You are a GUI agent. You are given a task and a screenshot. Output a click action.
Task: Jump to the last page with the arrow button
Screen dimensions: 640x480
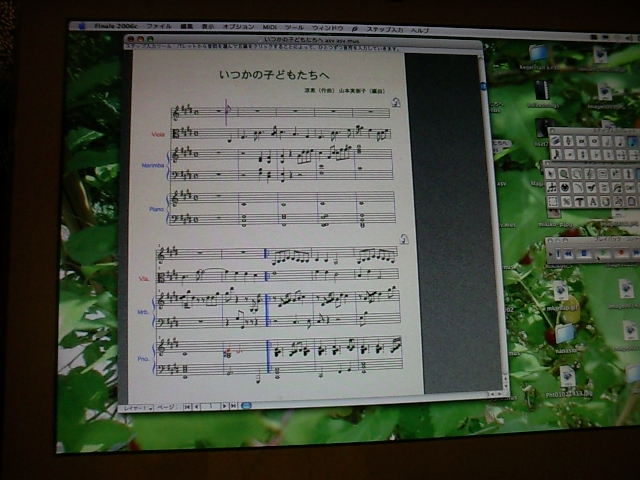pyautogui.click(x=233, y=406)
